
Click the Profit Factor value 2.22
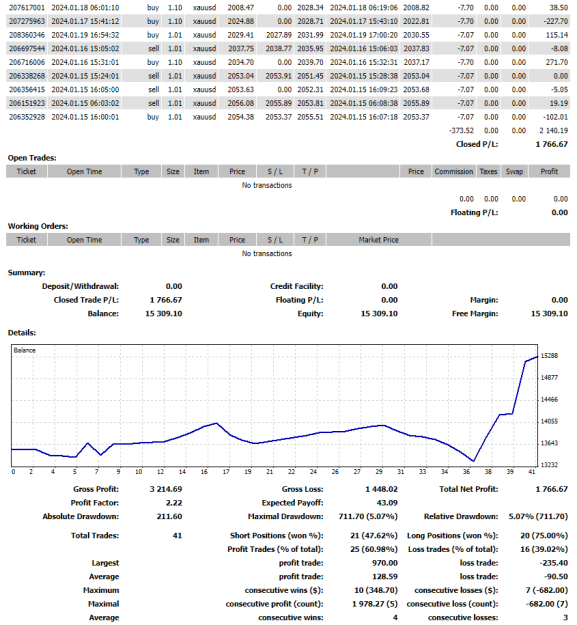pyautogui.click(x=174, y=503)
